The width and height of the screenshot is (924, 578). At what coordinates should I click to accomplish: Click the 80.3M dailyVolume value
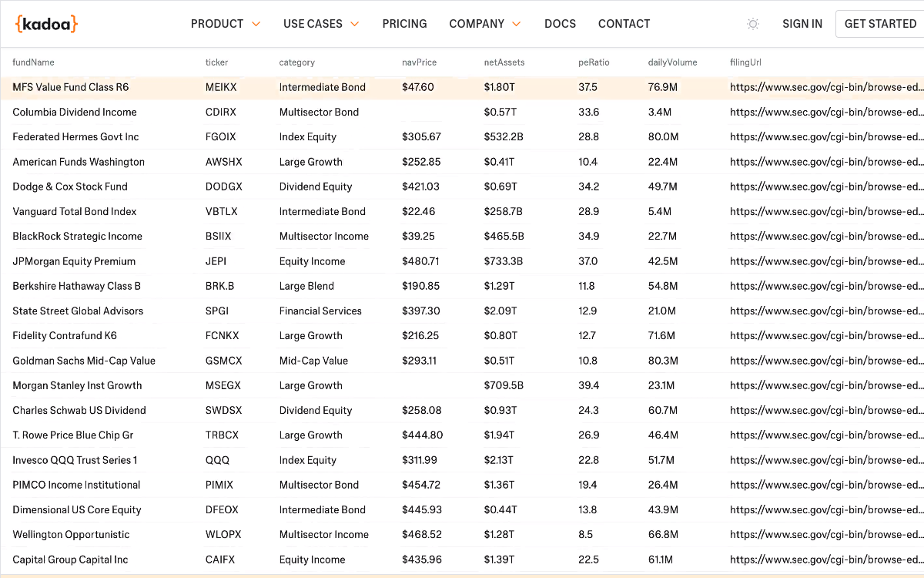pyautogui.click(x=663, y=361)
